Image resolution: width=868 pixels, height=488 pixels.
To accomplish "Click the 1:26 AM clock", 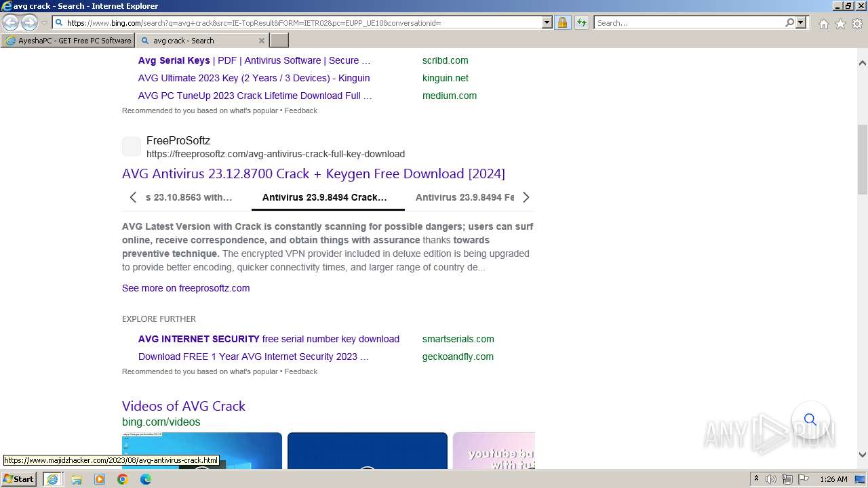I will (833, 479).
